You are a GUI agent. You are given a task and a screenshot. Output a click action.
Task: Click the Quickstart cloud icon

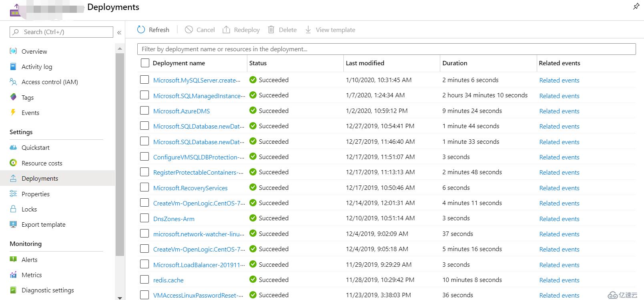coord(13,147)
